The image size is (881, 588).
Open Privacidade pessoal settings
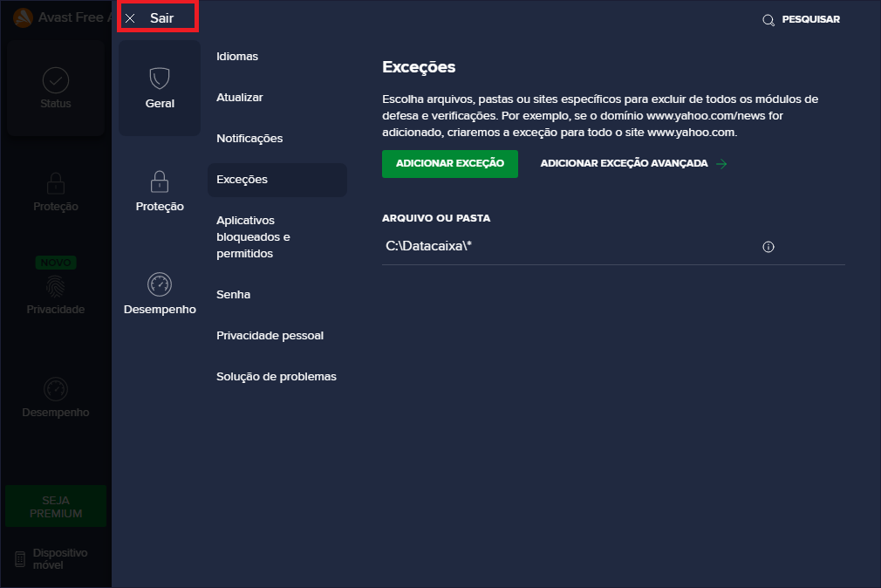coord(270,336)
